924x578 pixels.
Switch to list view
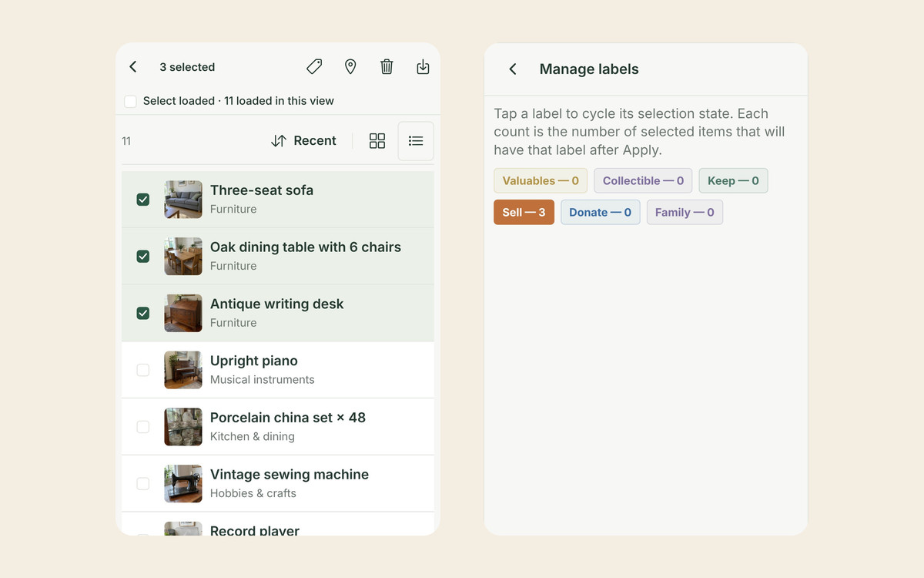(x=416, y=141)
